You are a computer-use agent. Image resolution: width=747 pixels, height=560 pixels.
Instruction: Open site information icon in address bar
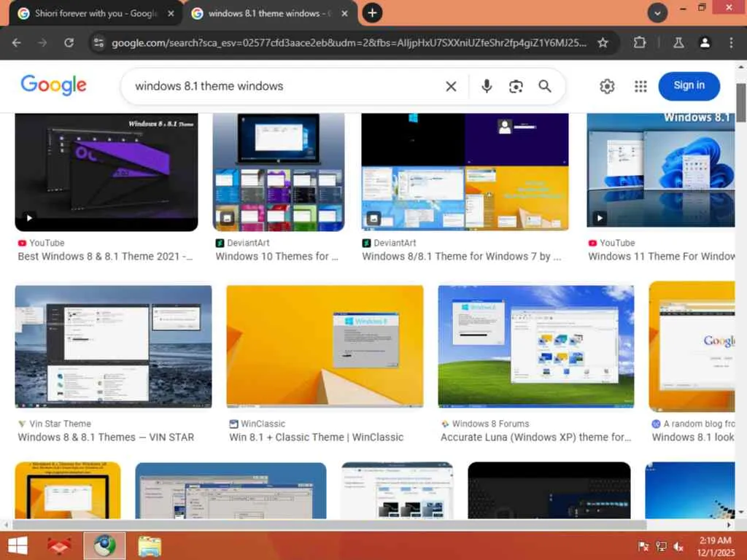tap(98, 43)
